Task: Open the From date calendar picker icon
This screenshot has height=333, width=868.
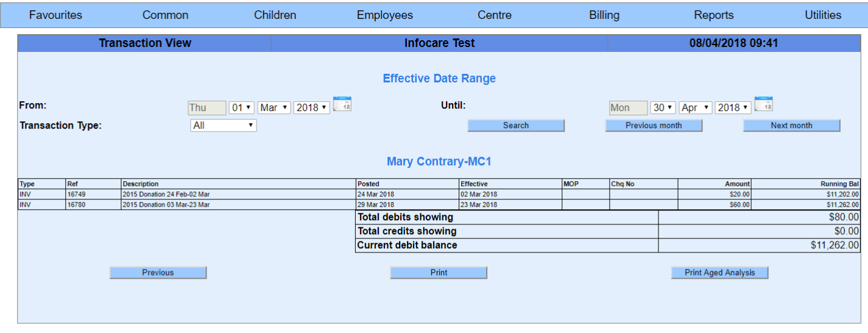Action: (342, 104)
